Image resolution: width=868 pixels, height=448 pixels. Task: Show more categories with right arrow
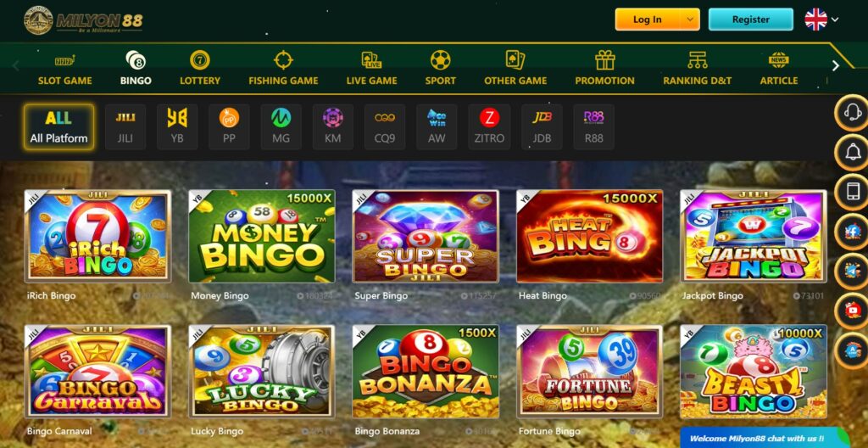coord(835,66)
